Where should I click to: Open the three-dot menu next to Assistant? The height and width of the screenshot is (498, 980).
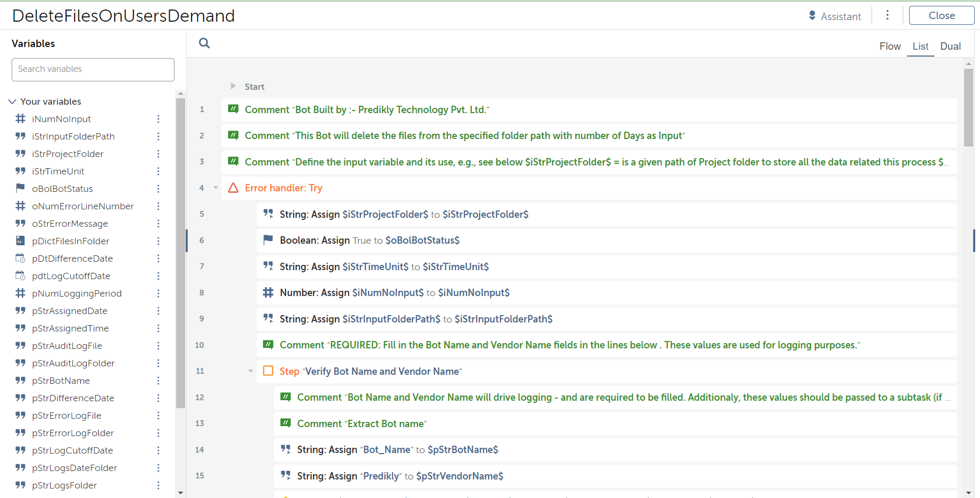coord(887,15)
